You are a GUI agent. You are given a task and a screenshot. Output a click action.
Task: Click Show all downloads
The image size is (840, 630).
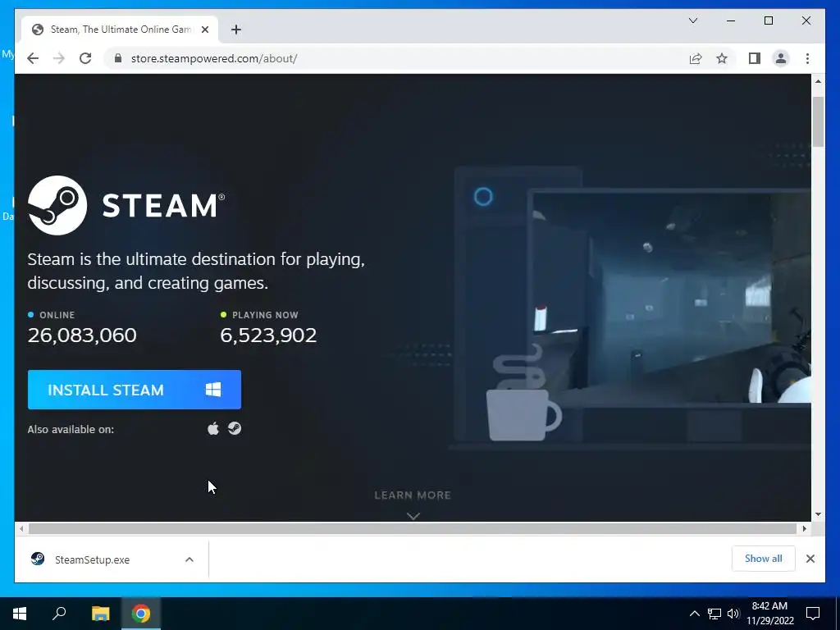pyautogui.click(x=764, y=558)
